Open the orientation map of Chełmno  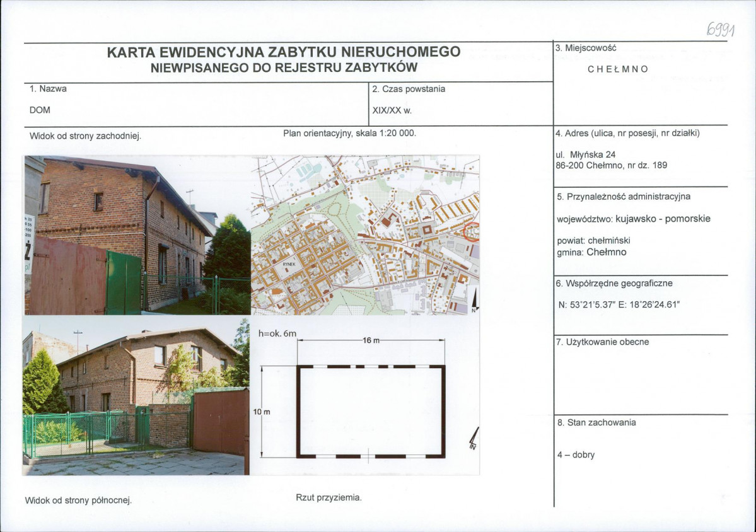[x=366, y=235]
